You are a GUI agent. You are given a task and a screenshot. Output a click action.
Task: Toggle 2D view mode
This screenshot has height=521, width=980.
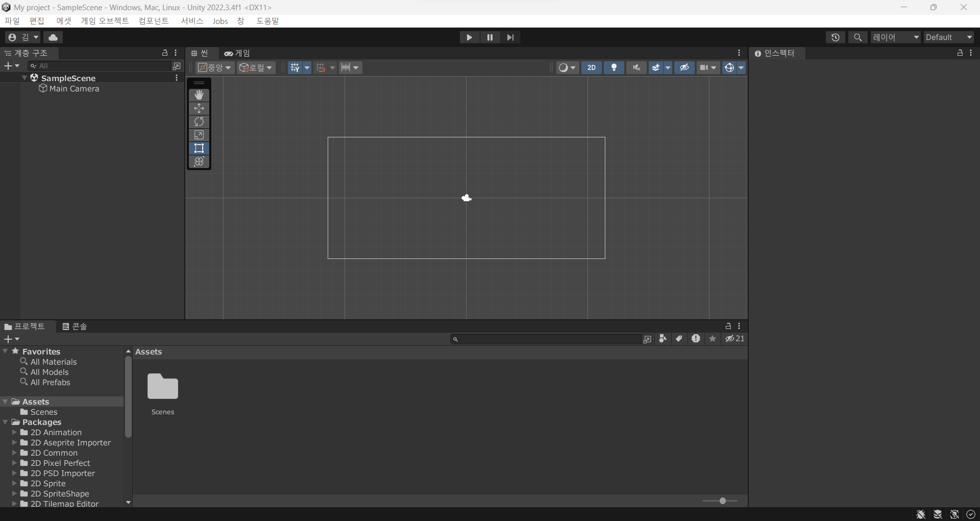592,67
